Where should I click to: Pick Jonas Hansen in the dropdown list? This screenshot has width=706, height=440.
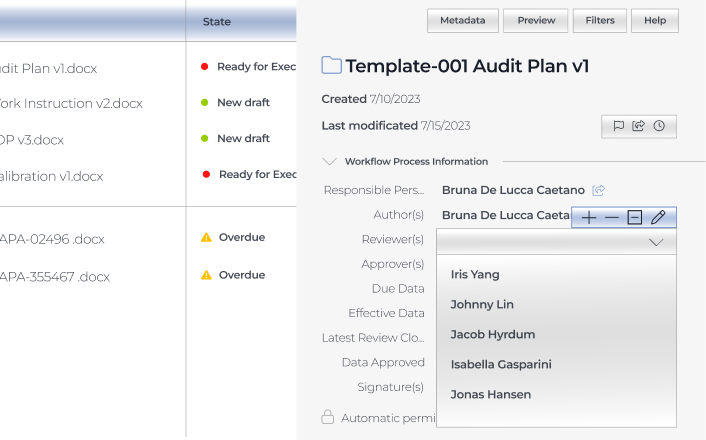(x=490, y=394)
